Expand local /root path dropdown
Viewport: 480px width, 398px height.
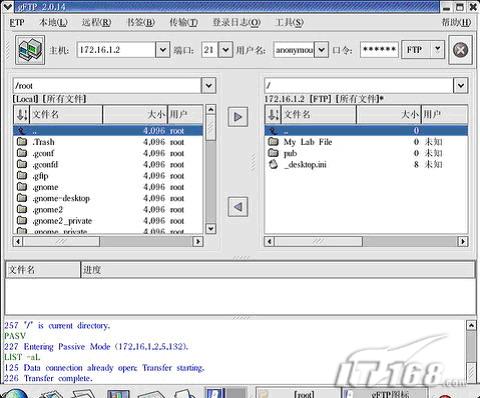tap(209, 86)
